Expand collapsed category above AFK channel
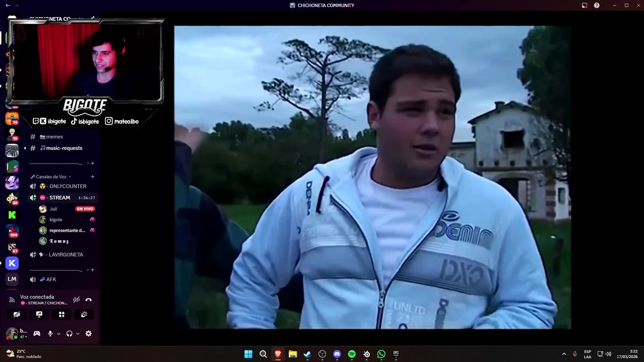Screen dimensions: 644x362 88,269
